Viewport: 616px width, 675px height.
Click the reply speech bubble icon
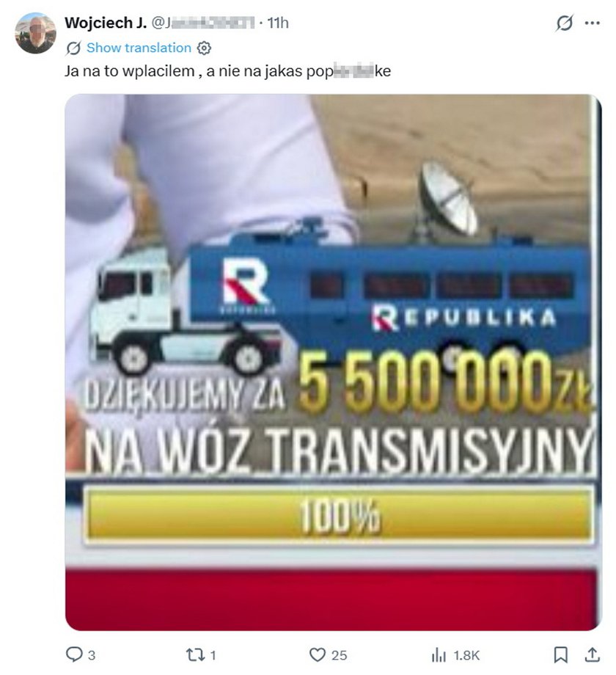73,654
